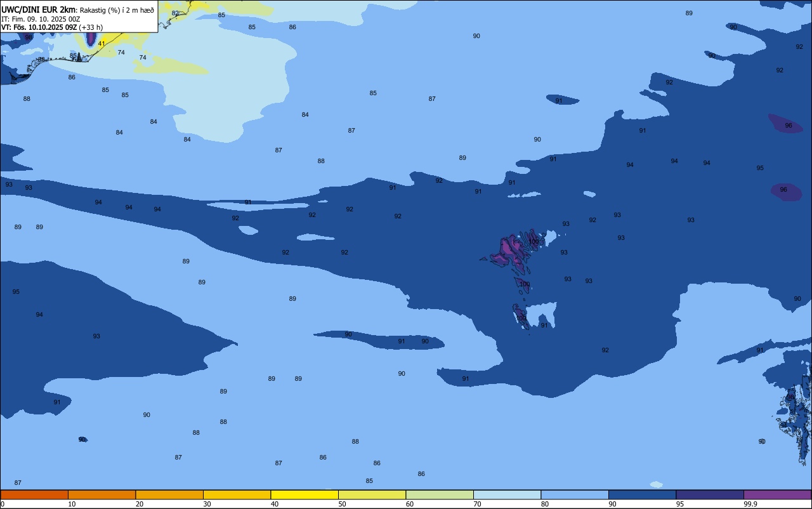Pick the purple legend swatch above 99.9
Viewport: 812px width, 509px height.
tap(777, 494)
